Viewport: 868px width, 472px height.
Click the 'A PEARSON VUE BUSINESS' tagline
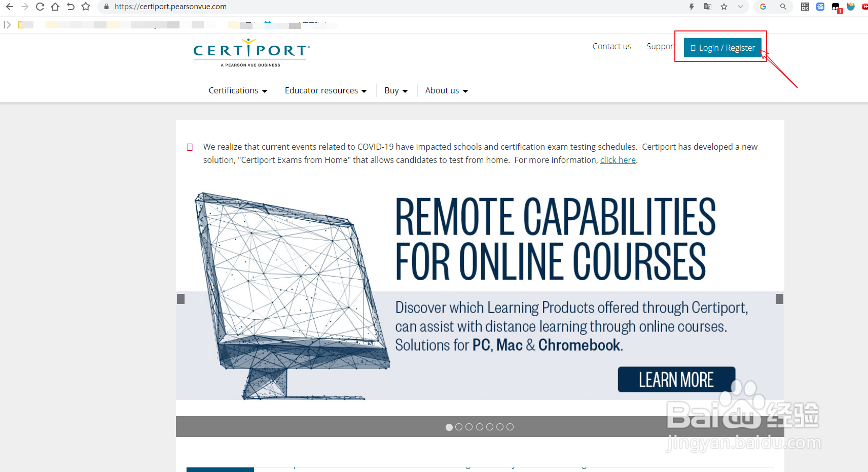coord(250,65)
